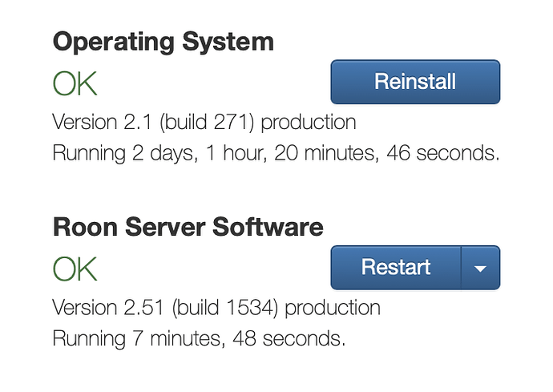Click the green OK status under Operating System

click(75, 83)
